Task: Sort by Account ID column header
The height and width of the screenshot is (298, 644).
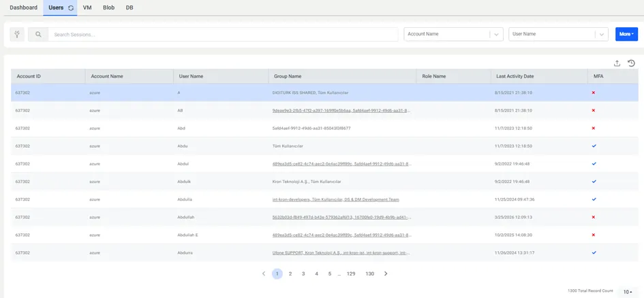Action: pos(48,76)
